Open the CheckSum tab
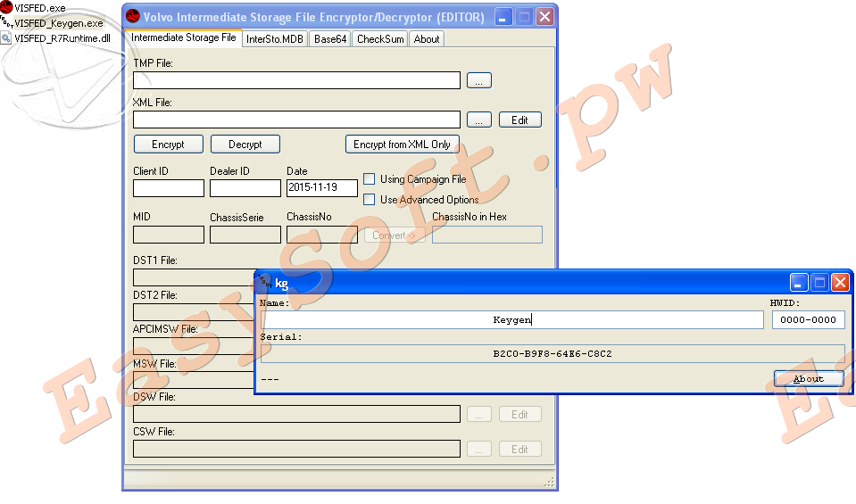This screenshot has width=856, height=504. (x=380, y=39)
